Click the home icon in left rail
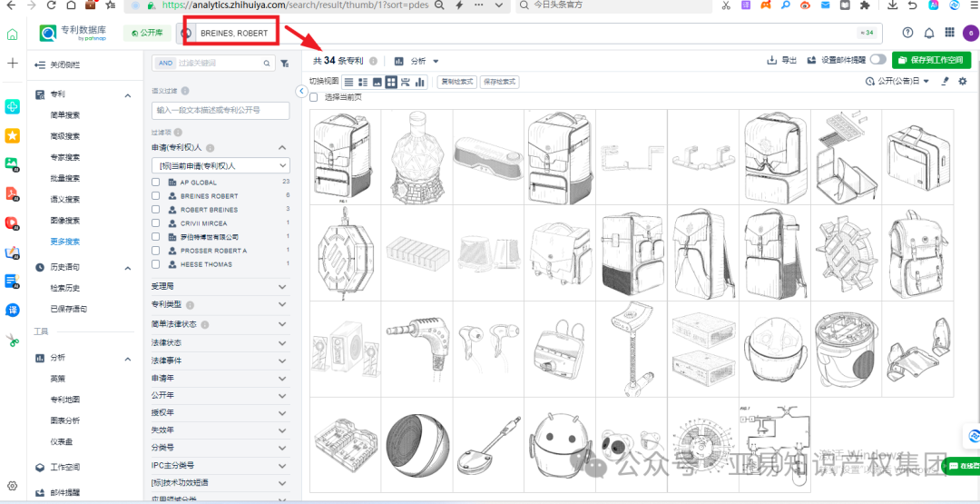 [x=12, y=35]
